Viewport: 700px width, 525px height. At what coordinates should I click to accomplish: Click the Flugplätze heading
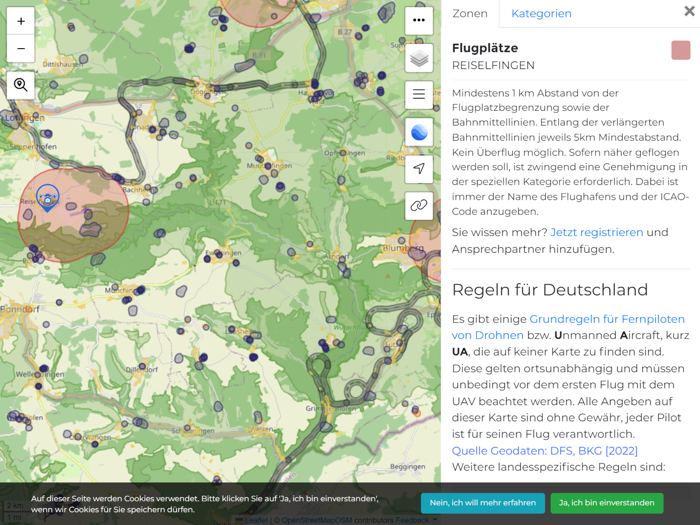click(x=485, y=48)
